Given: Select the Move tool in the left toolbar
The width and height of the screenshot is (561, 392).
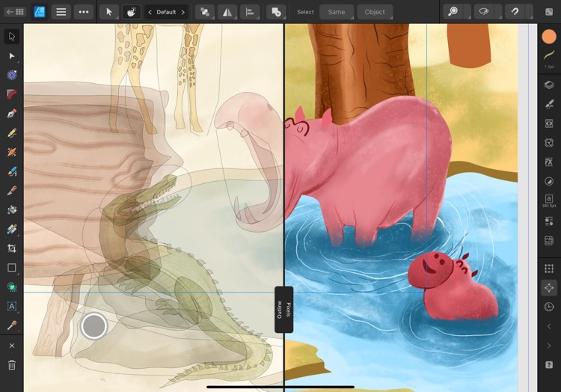Looking at the screenshot, I should [x=12, y=37].
